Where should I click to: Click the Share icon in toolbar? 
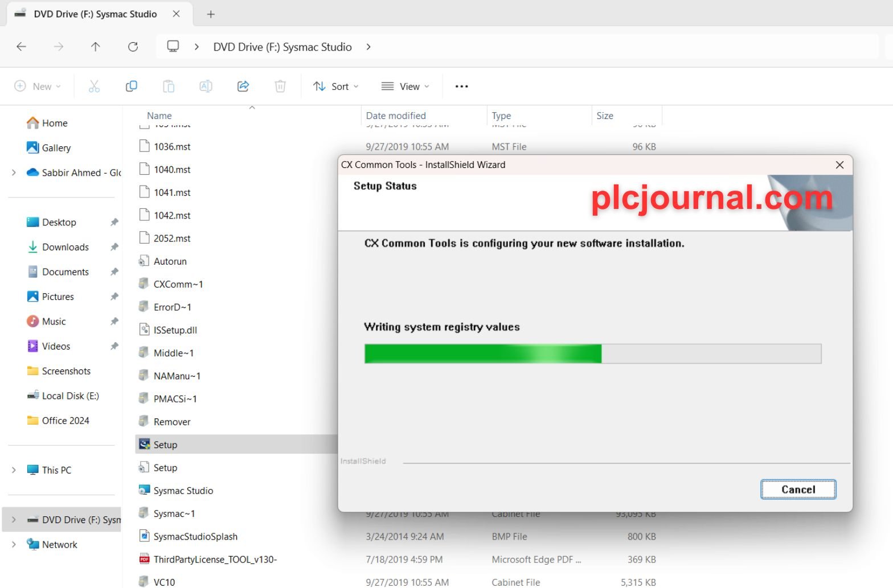(x=243, y=87)
